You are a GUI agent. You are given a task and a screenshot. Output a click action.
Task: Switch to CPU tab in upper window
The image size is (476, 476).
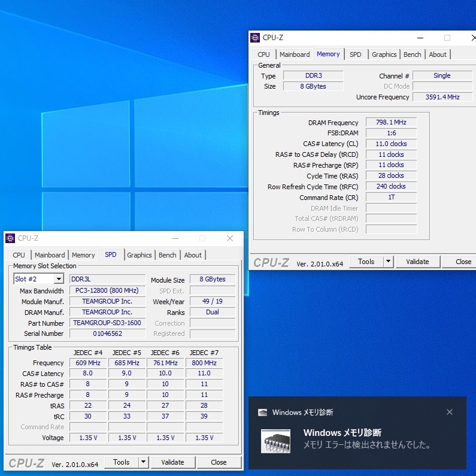tap(263, 54)
